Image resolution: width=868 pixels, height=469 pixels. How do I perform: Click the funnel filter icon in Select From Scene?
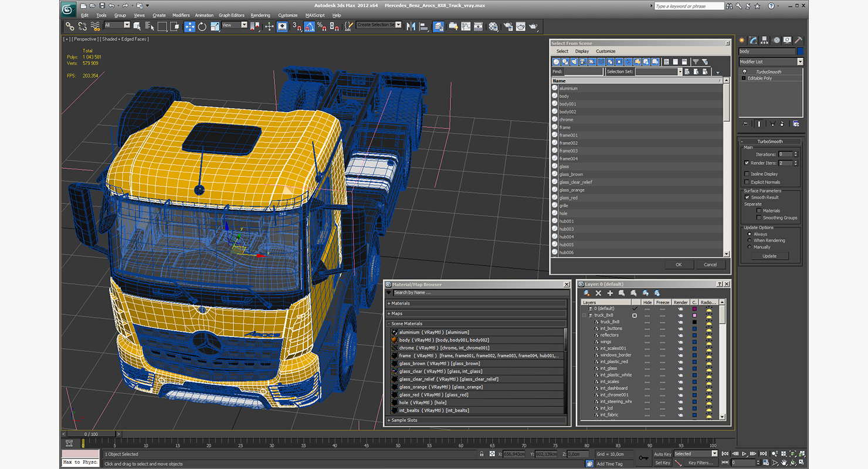point(696,62)
